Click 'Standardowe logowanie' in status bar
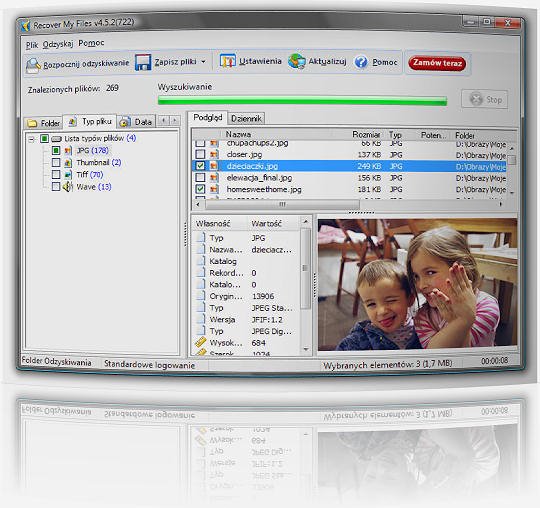The width and height of the screenshot is (540, 508). [x=149, y=365]
